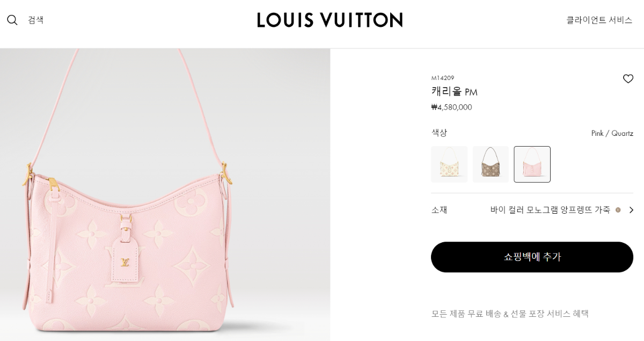Open the 소재 material row
The width and height of the screenshot is (644, 341).
(x=532, y=210)
